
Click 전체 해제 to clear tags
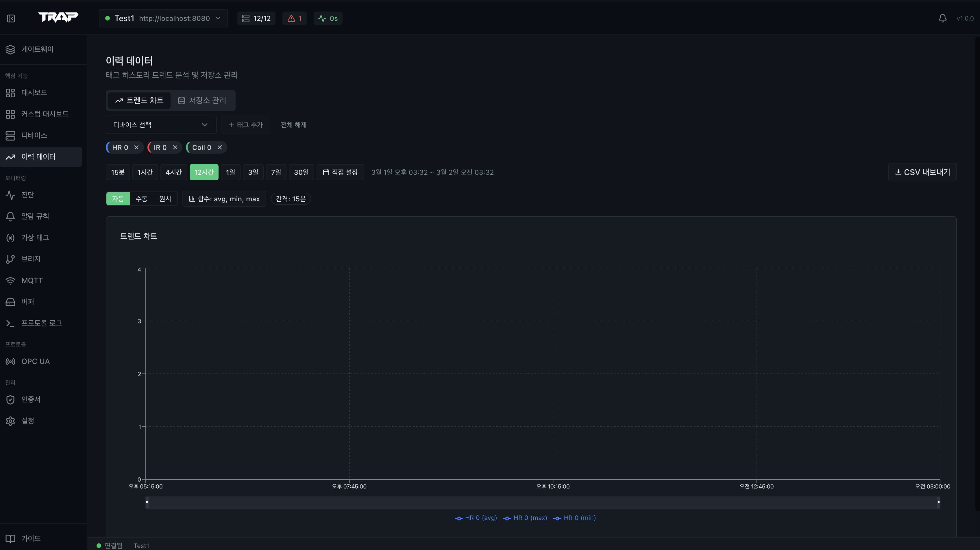(293, 125)
